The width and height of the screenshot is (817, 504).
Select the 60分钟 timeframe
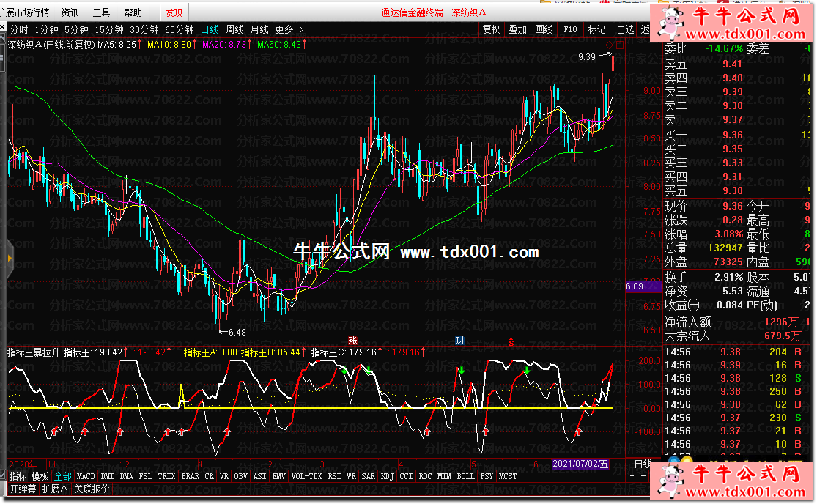[180, 30]
